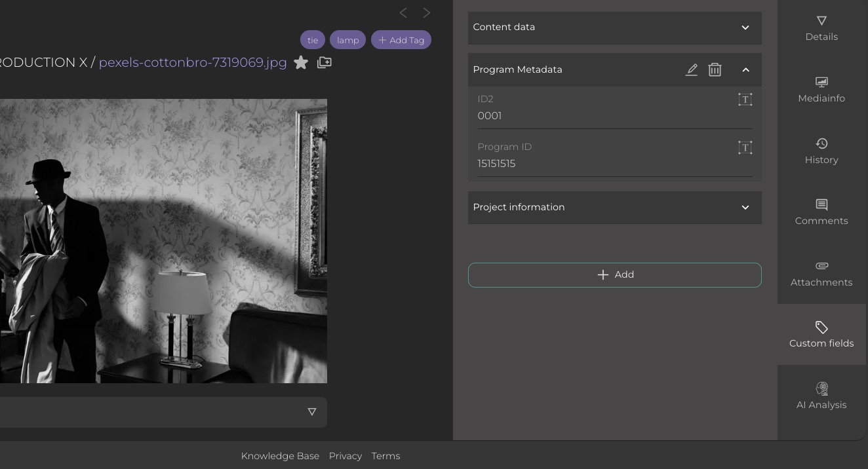The width and height of the screenshot is (868, 469).
Task: Click the star favorite icon beside the filename
Action: [301, 62]
